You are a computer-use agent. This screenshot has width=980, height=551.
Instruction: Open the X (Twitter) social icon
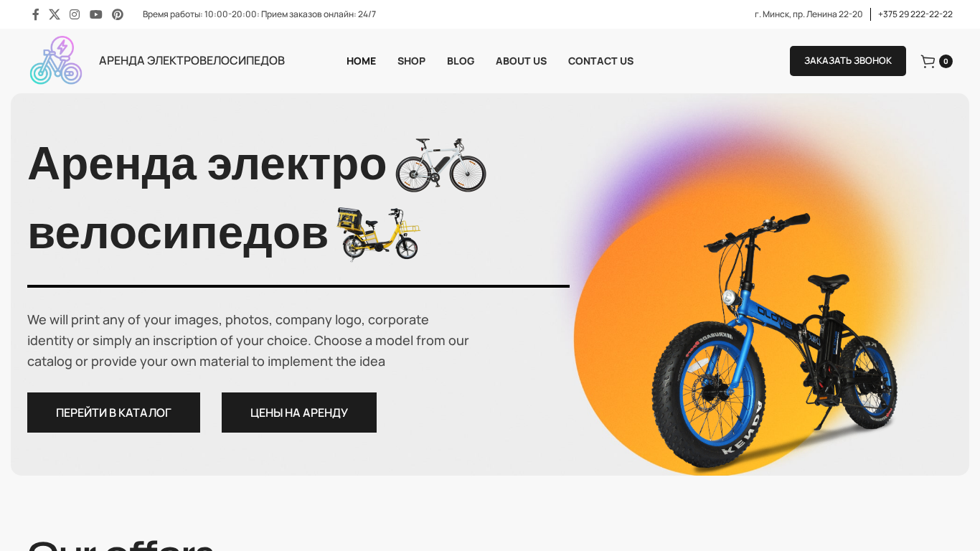pyautogui.click(x=55, y=14)
